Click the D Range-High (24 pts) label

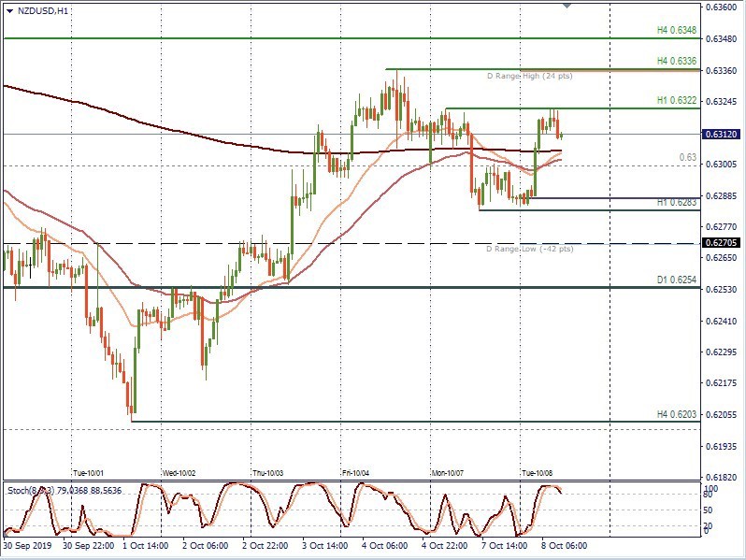point(529,76)
